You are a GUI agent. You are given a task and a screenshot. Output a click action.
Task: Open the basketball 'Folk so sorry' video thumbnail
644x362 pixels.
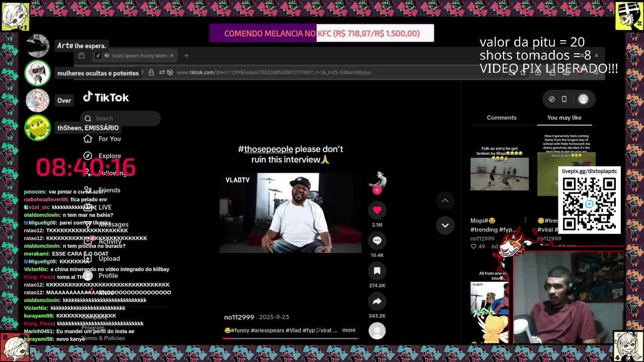point(500,174)
